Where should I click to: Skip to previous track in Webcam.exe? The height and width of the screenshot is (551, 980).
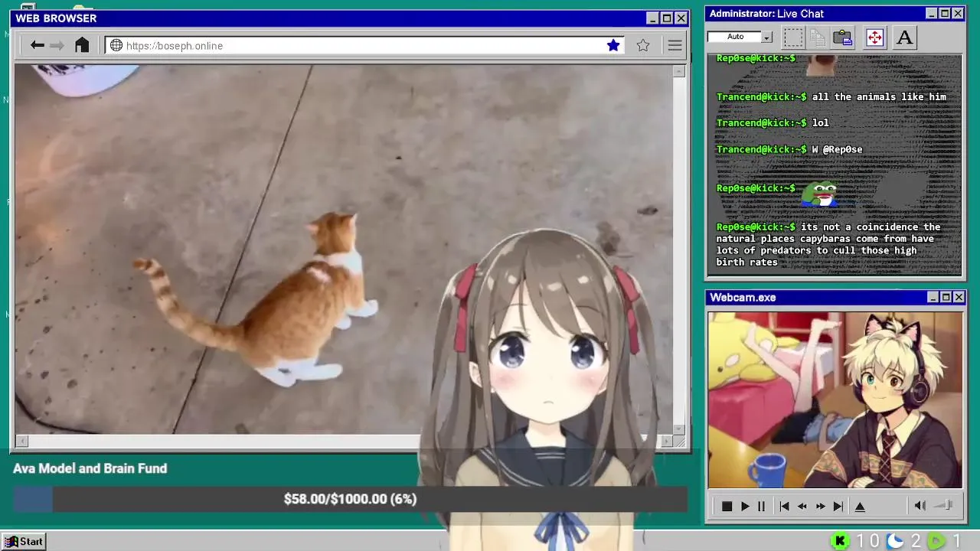click(784, 506)
